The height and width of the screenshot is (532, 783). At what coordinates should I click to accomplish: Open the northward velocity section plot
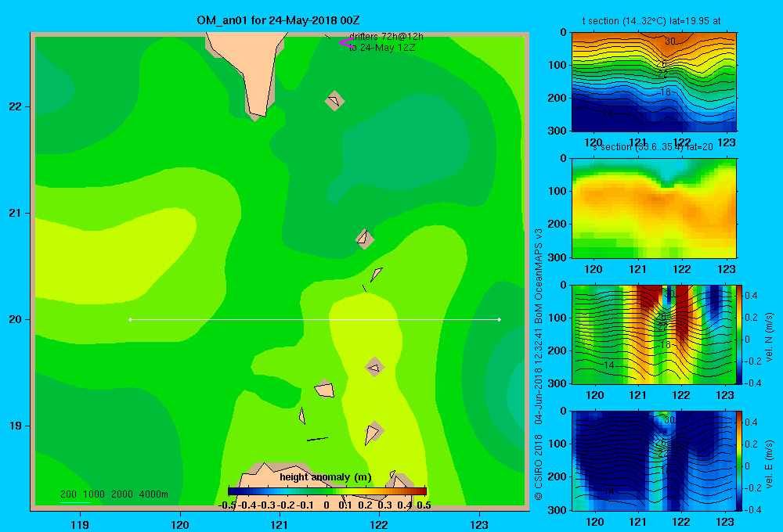[x=654, y=334]
